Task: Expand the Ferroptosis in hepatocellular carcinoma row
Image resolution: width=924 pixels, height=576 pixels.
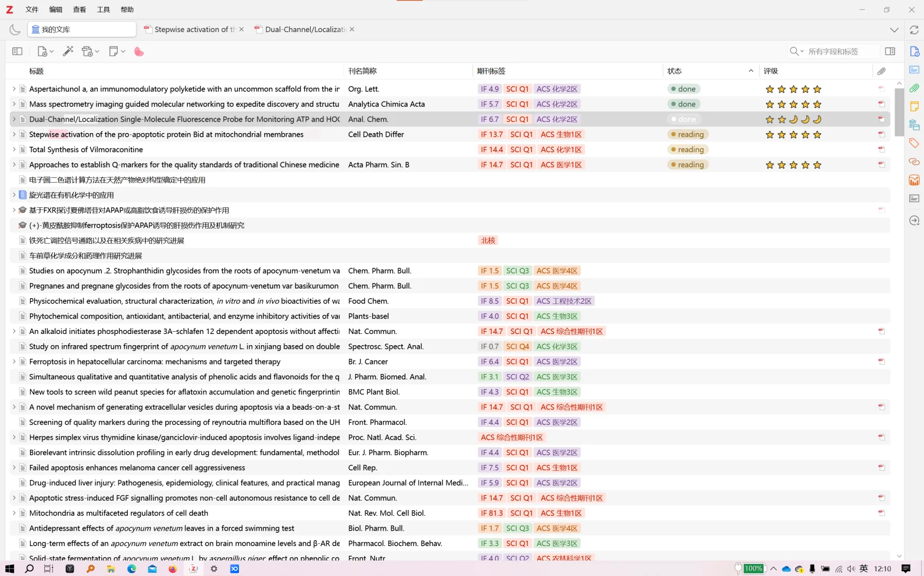Action: (14, 362)
